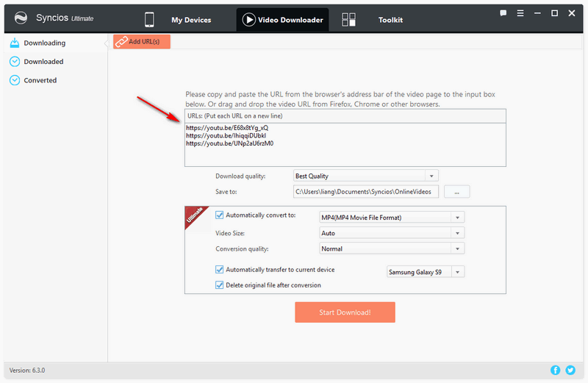Open the hamburger menu icon
Screen dimensions: 588x383
click(x=520, y=13)
